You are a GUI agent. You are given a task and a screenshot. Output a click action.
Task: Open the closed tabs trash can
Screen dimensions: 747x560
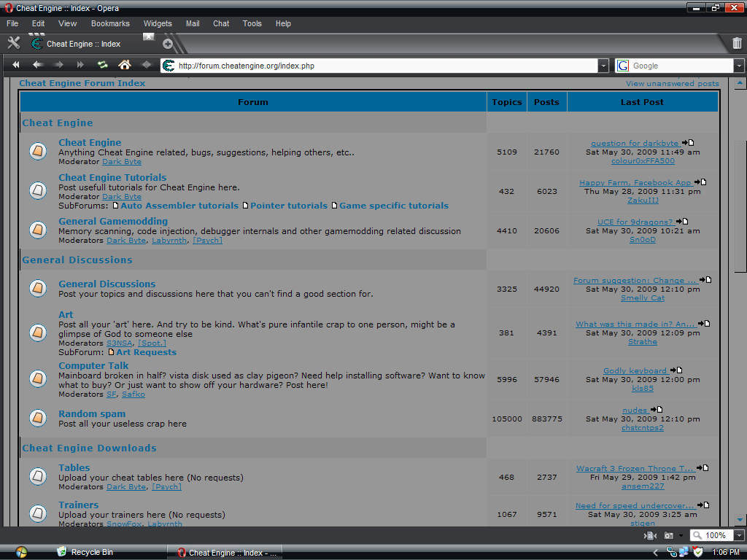point(737,43)
